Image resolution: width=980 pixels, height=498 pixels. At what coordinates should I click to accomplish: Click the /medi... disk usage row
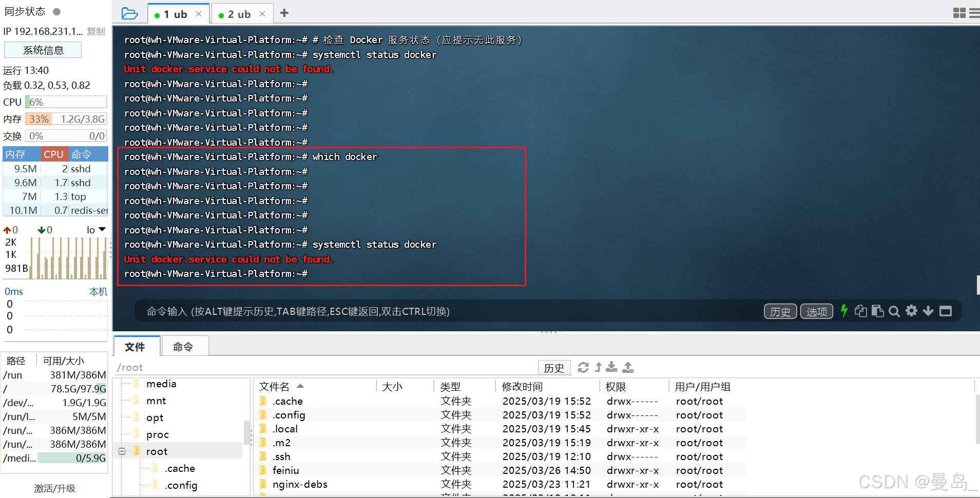tap(54, 458)
